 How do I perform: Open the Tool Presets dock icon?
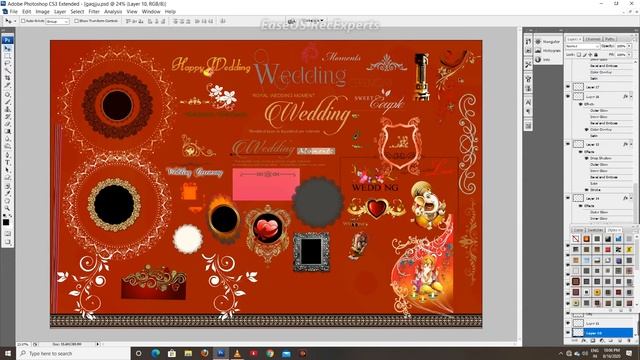pyautogui.click(x=528, y=65)
